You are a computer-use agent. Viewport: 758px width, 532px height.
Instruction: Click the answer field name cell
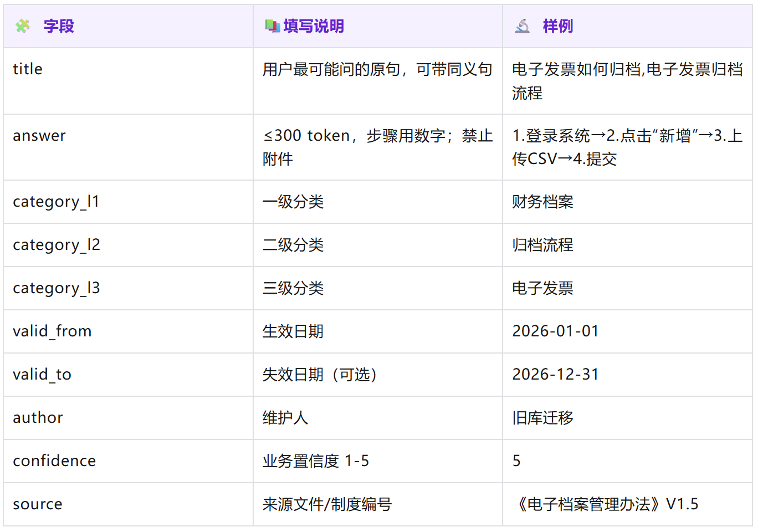coord(39,136)
